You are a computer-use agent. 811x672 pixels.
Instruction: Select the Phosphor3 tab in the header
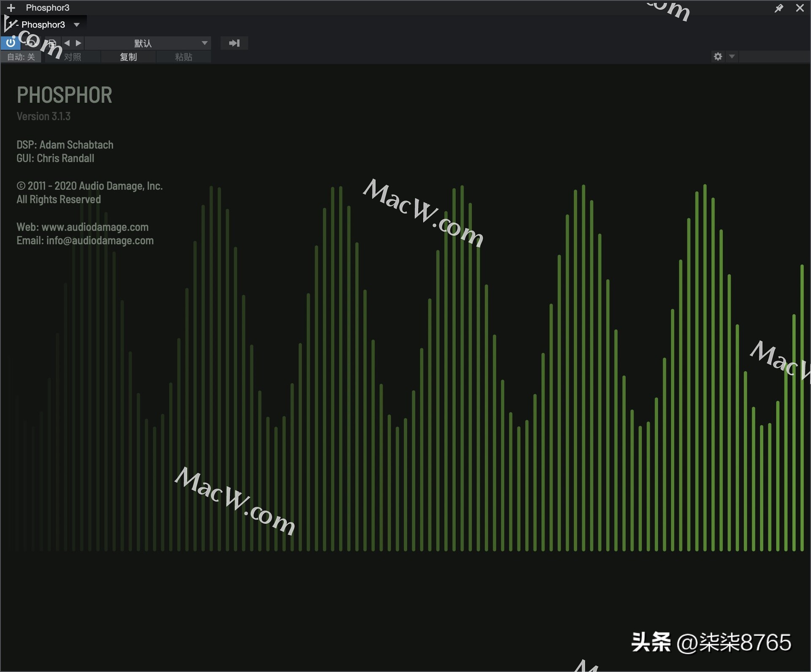48,7
